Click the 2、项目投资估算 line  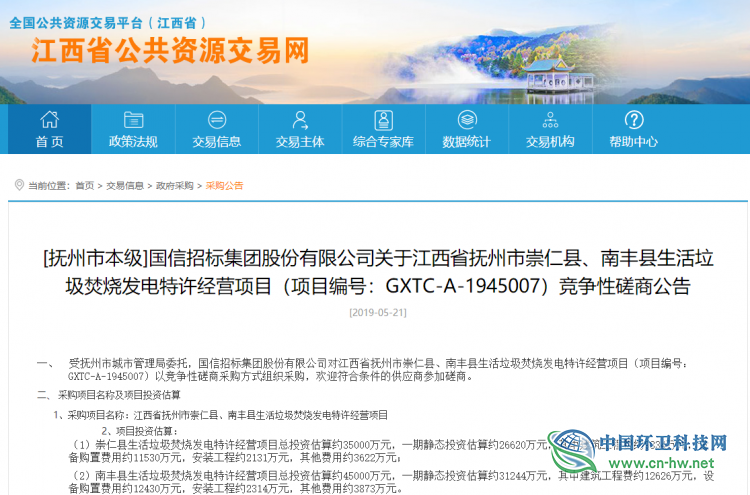139,431
